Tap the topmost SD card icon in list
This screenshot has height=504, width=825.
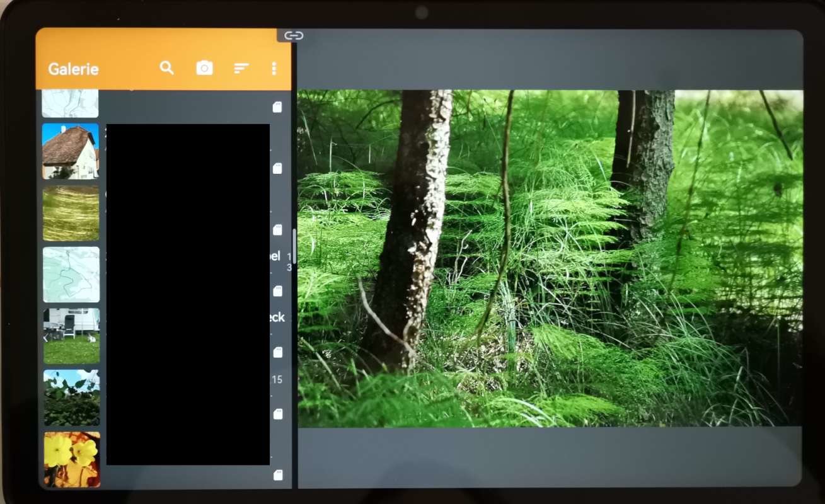tap(277, 107)
